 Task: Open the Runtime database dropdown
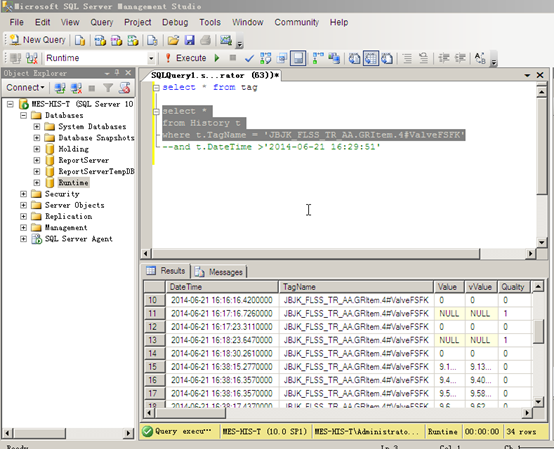click(151, 58)
